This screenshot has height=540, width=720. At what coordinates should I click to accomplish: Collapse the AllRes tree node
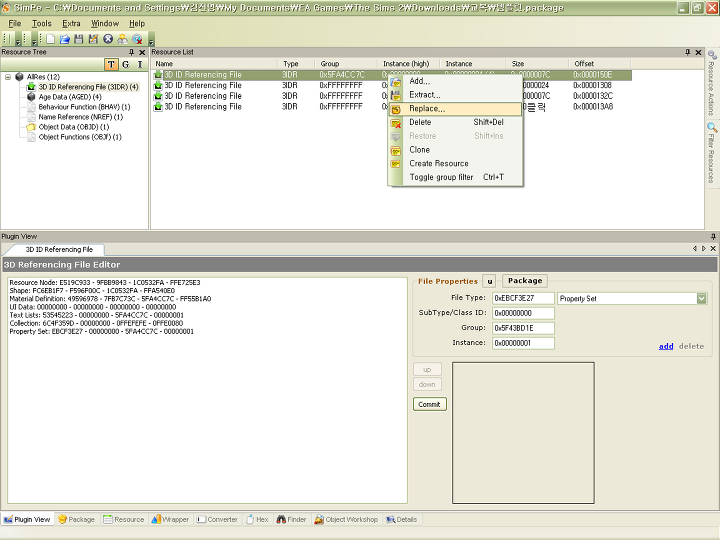(x=8, y=76)
